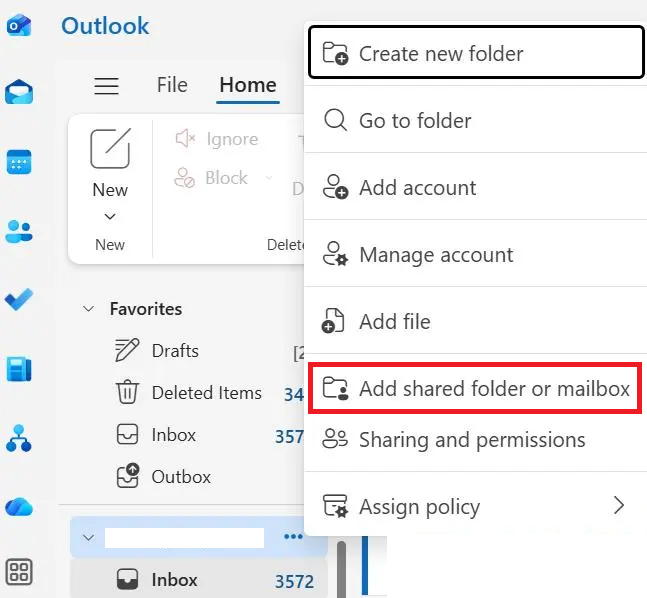Click the folder pane vertical scrollbar
The image size is (647, 598).
(341, 570)
